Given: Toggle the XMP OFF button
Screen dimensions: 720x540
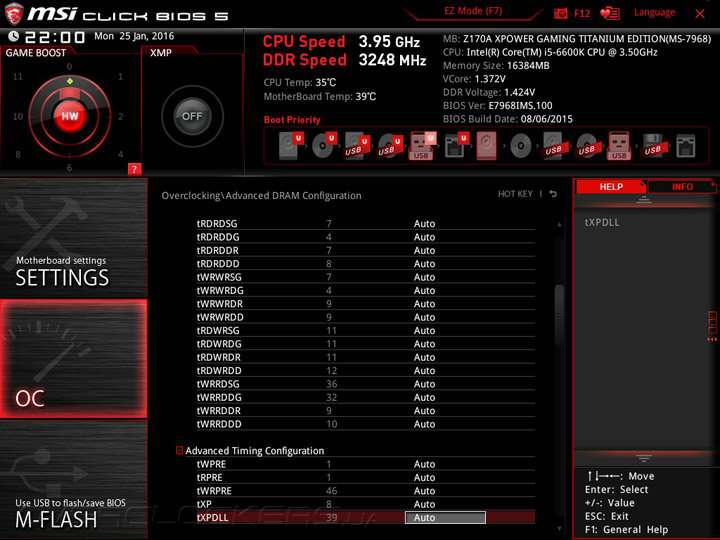Looking at the screenshot, I should pos(192,116).
